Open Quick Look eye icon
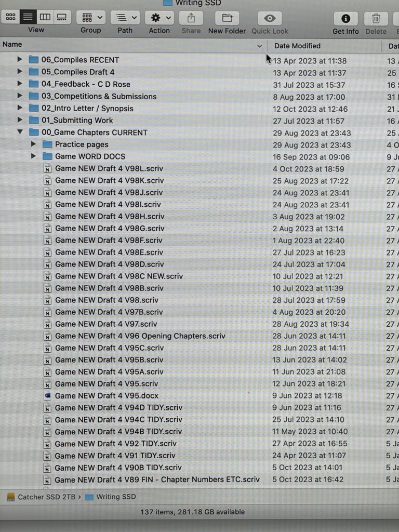This screenshot has height=532, width=399. point(270,18)
